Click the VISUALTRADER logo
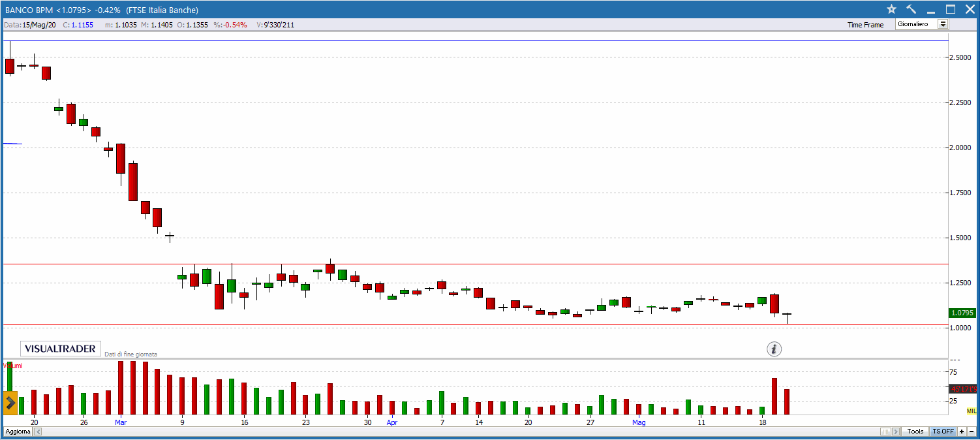 click(x=61, y=349)
